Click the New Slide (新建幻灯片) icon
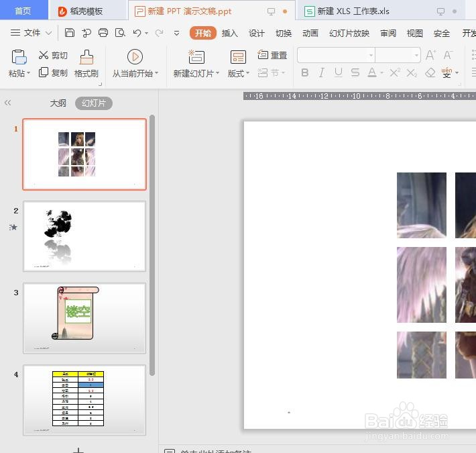476x453 pixels. click(x=196, y=57)
